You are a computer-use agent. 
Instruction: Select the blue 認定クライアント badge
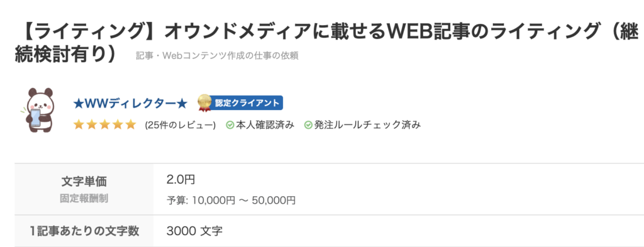(x=247, y=103)
